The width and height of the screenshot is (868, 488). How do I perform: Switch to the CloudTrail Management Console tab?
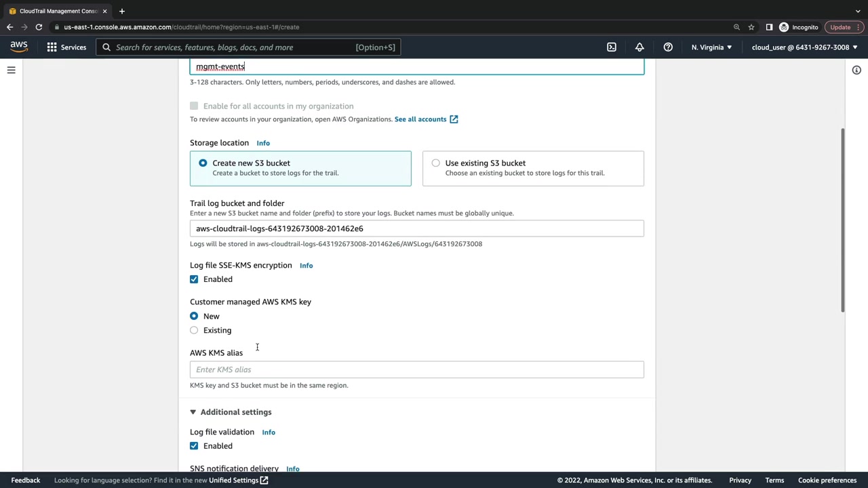click(58, 11)
